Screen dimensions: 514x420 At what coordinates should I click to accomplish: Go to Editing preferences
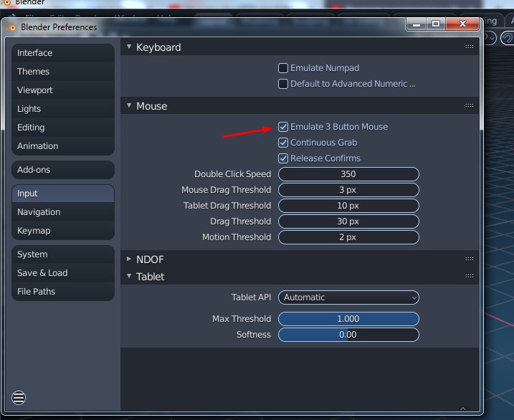(63, 128)
